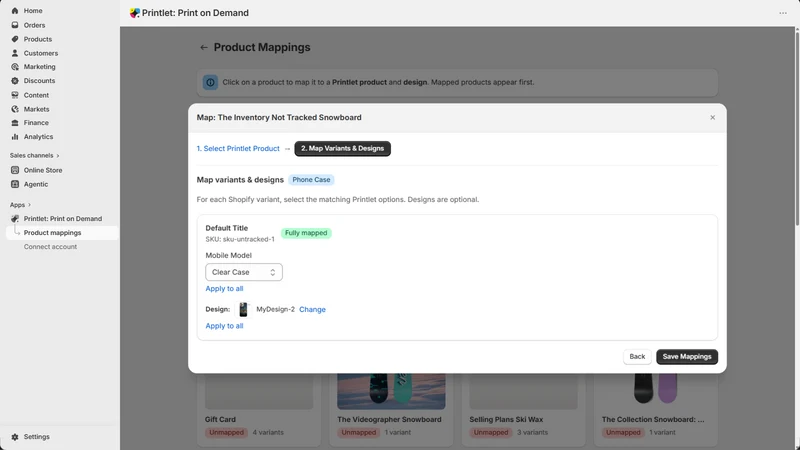Click the MyDesign-2 design thumbnail
Viewport: 800px width, 450px height.
[x=243, y=309]
